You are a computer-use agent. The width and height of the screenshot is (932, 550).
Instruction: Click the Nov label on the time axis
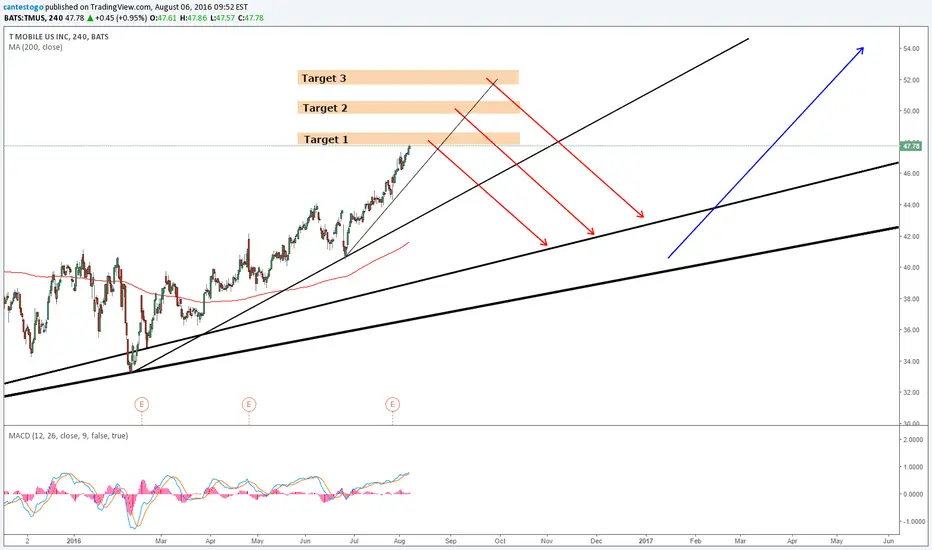547,541
